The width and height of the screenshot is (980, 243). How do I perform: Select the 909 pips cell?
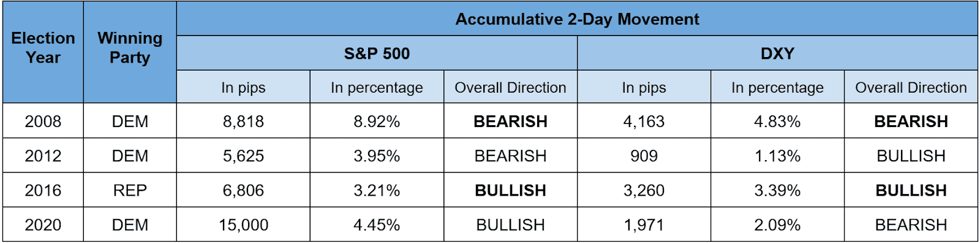(x=644, y=155)
